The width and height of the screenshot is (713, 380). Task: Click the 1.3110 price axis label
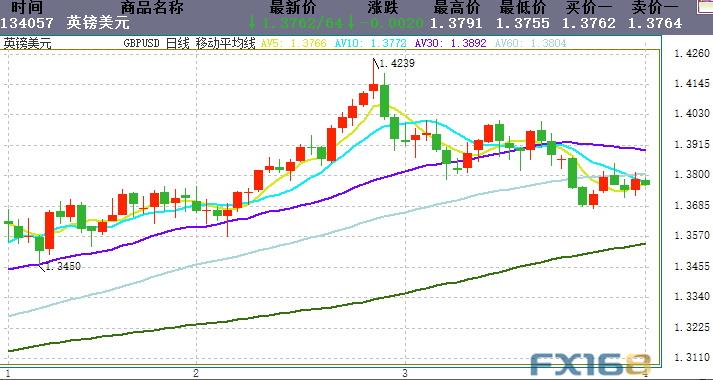[691, 358]
